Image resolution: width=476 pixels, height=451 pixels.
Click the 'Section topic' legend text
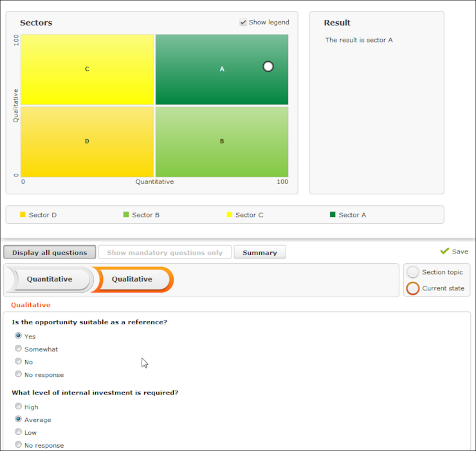pos(443,272)
